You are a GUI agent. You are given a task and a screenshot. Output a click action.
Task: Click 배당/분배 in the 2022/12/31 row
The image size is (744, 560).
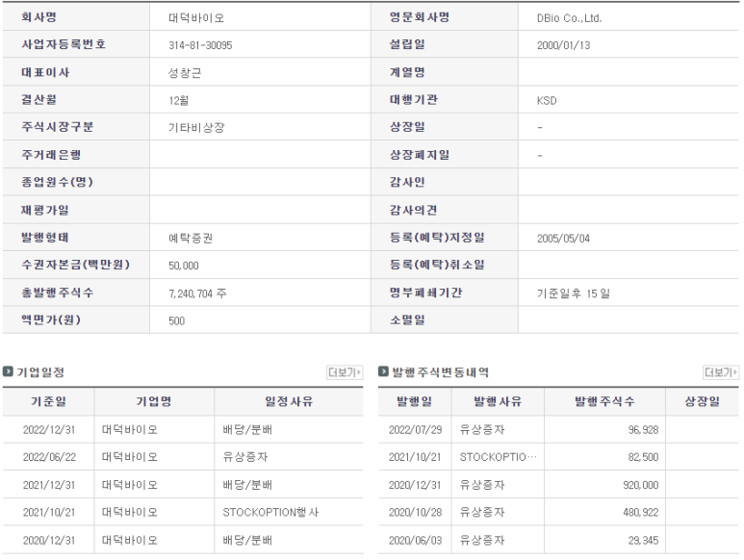point(247,429)
